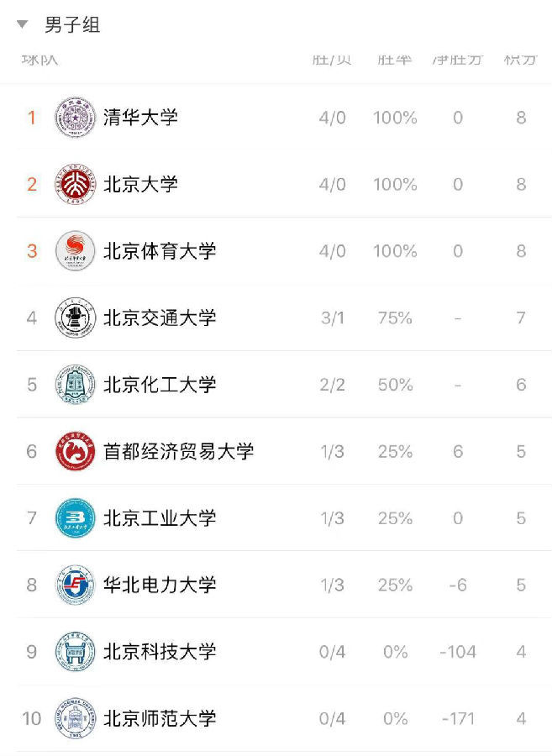The image size is (552, 756).
Task: Open the 清华大学 team name link
Action: pos(140,117)
